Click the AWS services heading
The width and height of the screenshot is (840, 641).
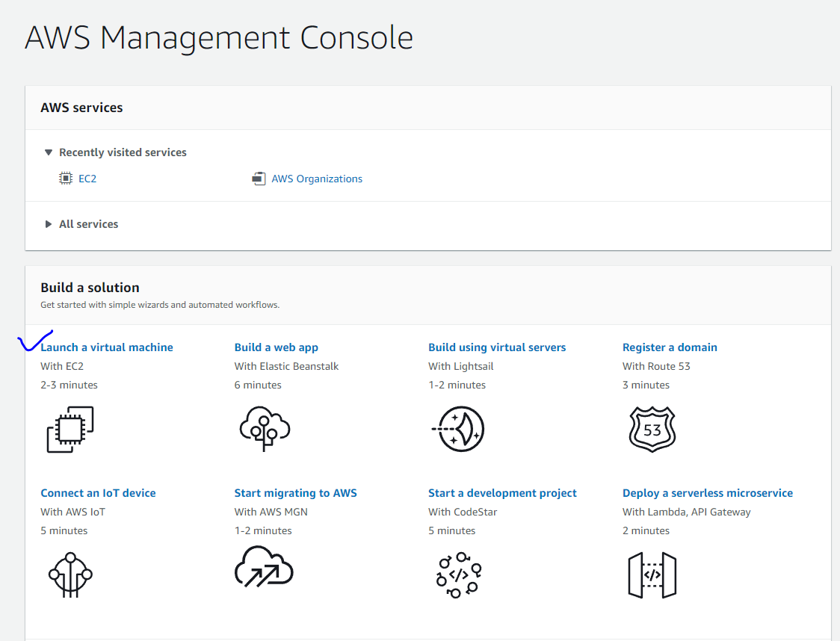pyautogui.click(x=81, y=108)
